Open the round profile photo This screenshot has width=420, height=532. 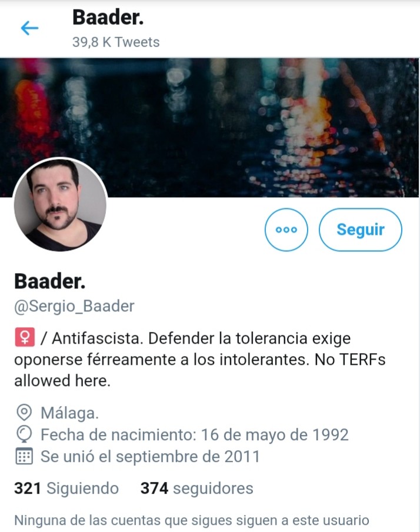coord(60,205)
